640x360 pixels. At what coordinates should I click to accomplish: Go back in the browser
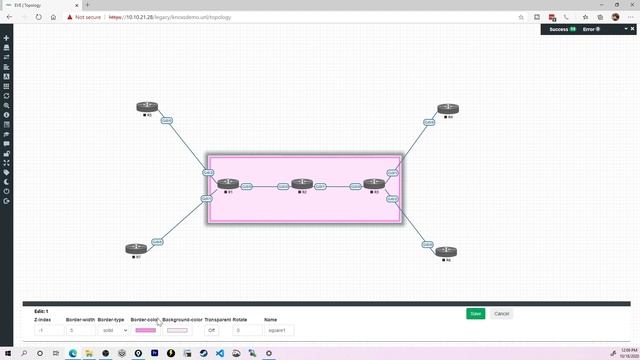tap(9, 17)
